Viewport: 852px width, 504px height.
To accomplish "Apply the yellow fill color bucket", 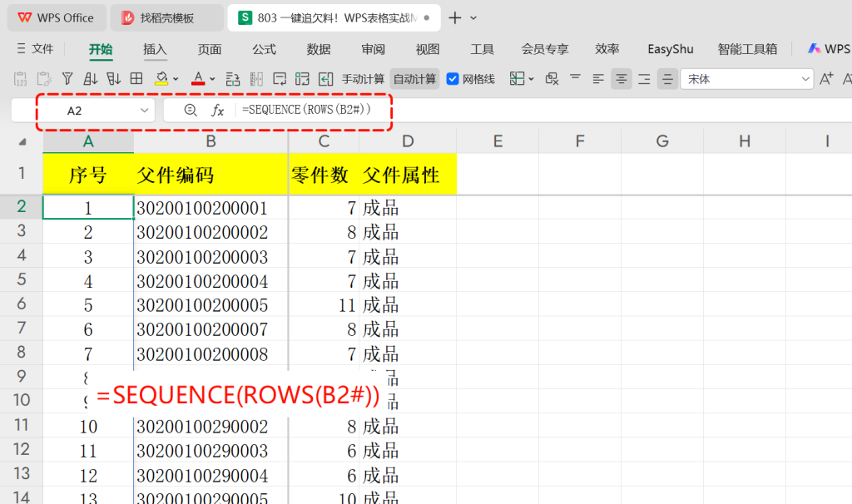I will tap(161, 79).
